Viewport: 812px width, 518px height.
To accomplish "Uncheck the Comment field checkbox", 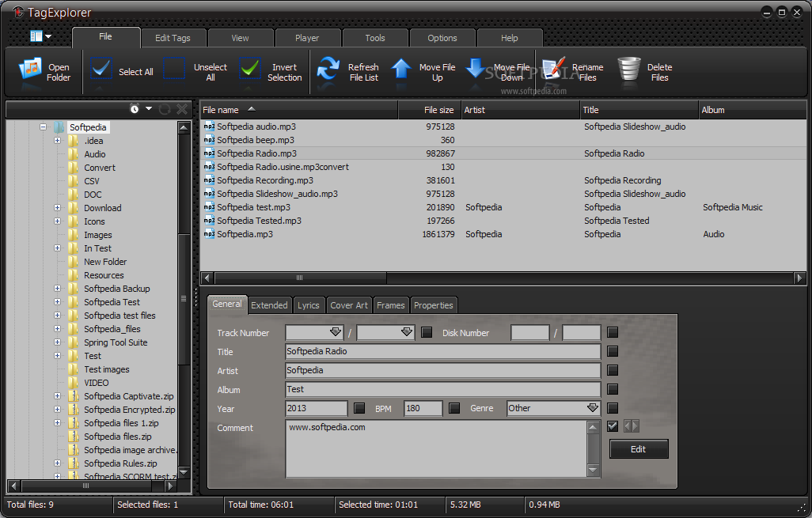I will [613, 426].
